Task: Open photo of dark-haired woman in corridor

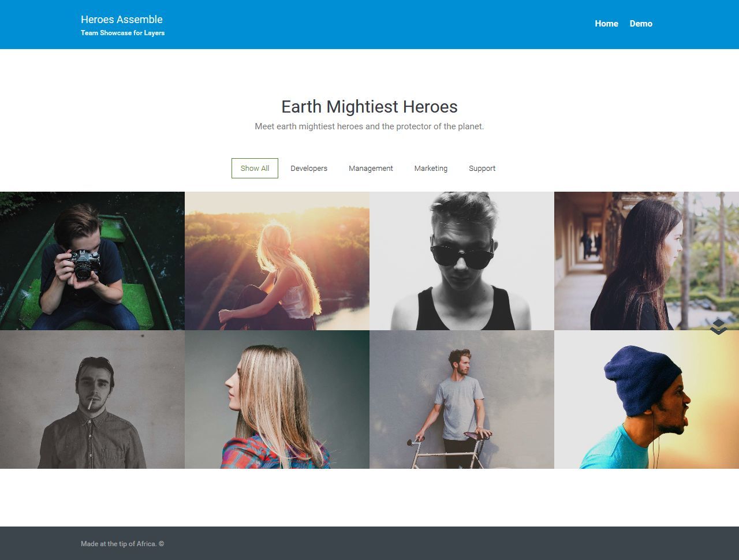Action: [x=647, y=261]
